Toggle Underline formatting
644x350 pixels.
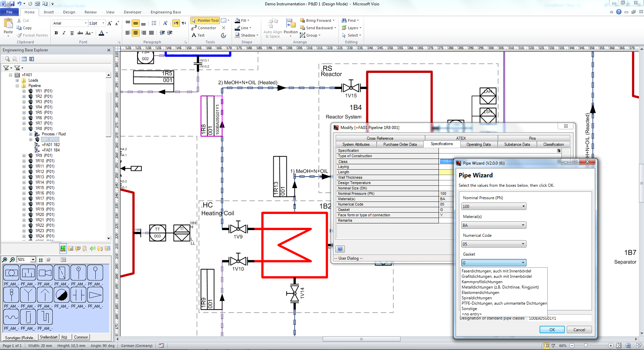(72, 33)
